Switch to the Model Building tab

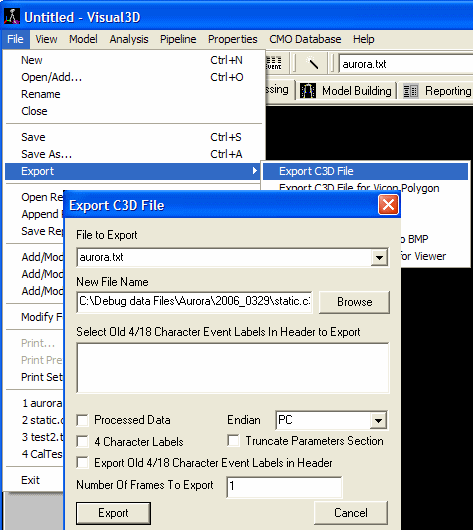tap(346, 91)
